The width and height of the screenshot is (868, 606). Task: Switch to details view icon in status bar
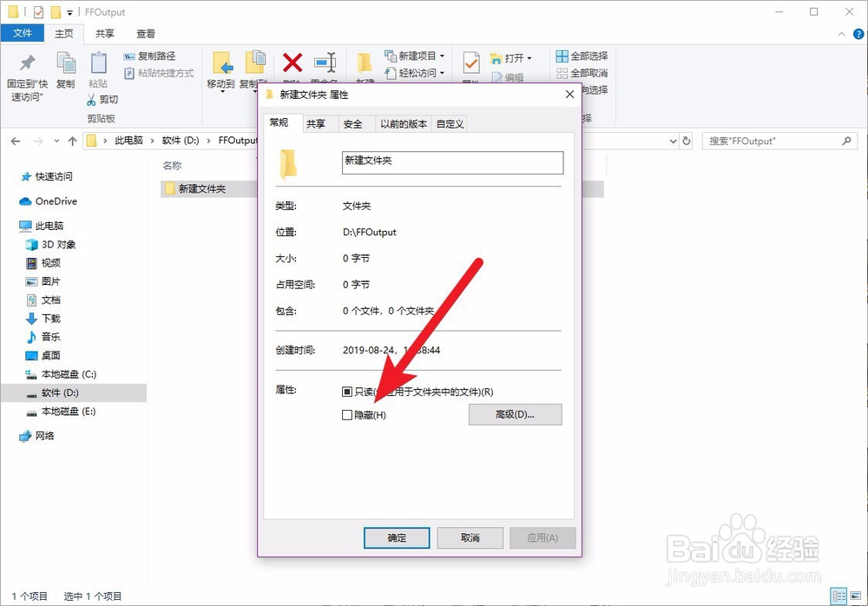pos(838,596)
